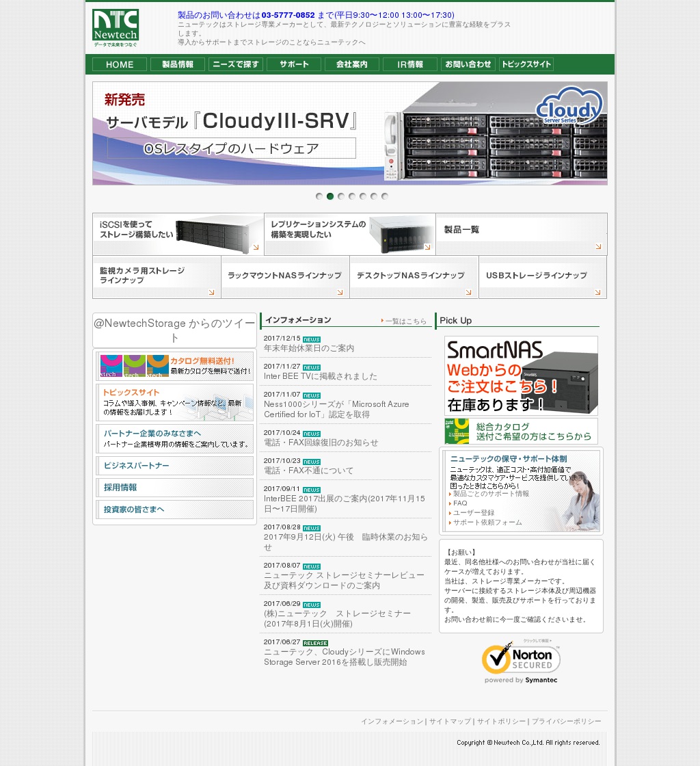Open the 製品一覧 tile
This screenshot has width=700, height=766.
[522, 234]
